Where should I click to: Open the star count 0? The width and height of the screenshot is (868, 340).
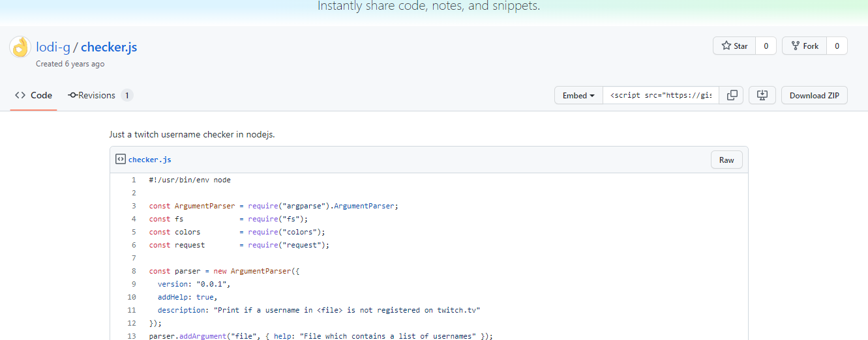coord(766,46)
